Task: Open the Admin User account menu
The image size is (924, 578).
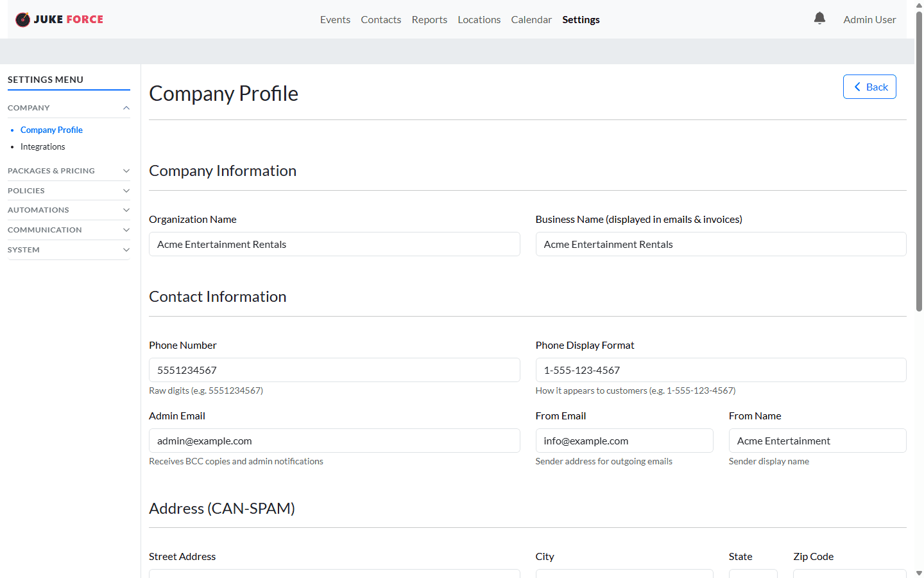Action: point(869,20)
